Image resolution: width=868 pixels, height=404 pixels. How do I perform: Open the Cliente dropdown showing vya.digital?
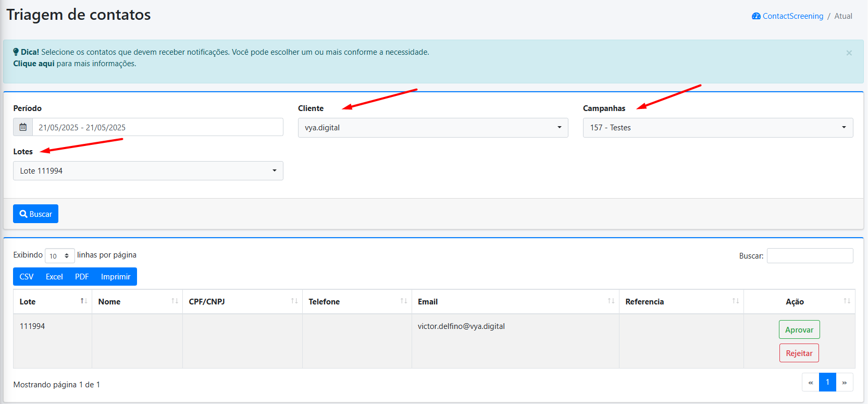click(432, 128)
